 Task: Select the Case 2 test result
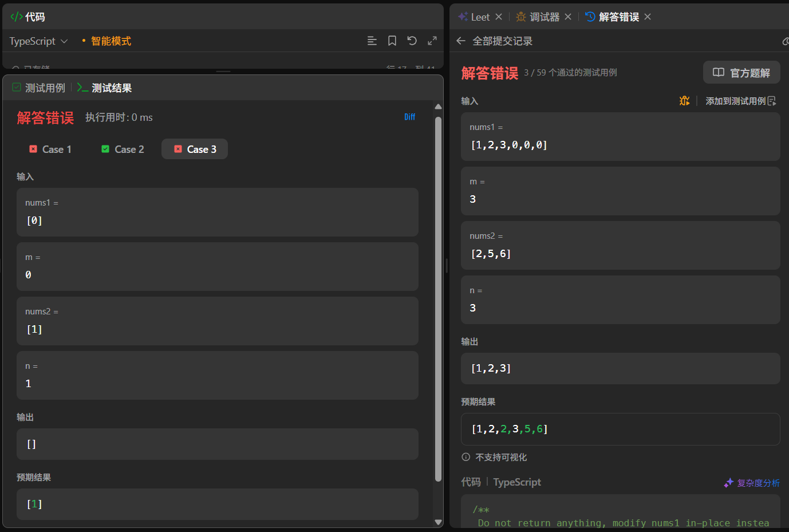click(123, 149)
